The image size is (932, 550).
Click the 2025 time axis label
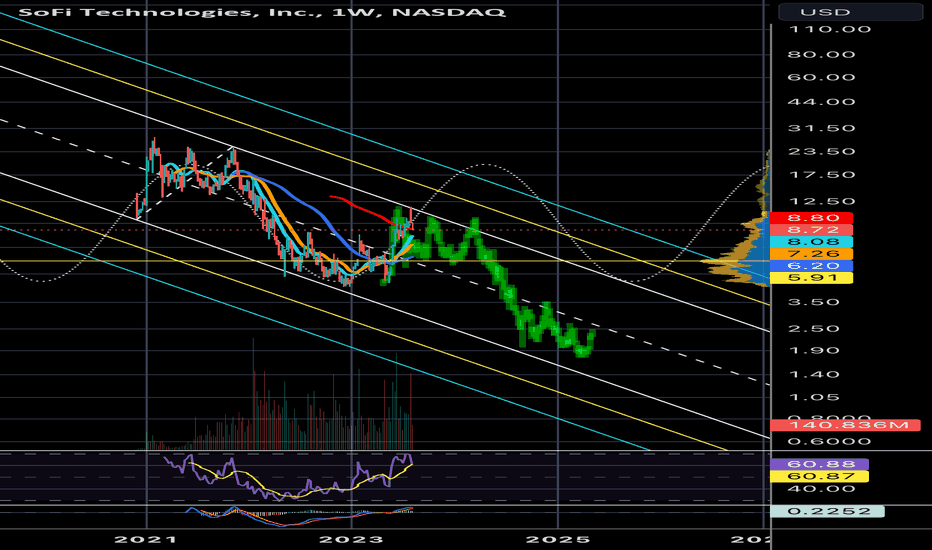(558, 540)
